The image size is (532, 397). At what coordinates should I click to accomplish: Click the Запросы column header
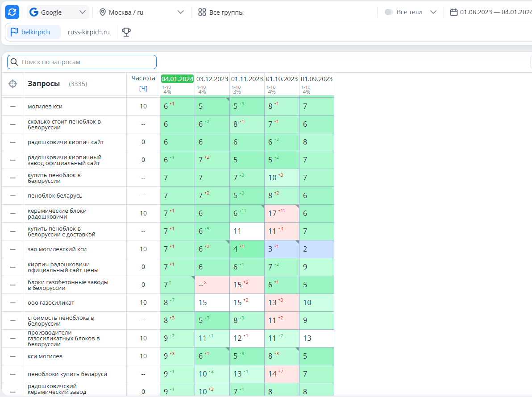tap(44, 84)
